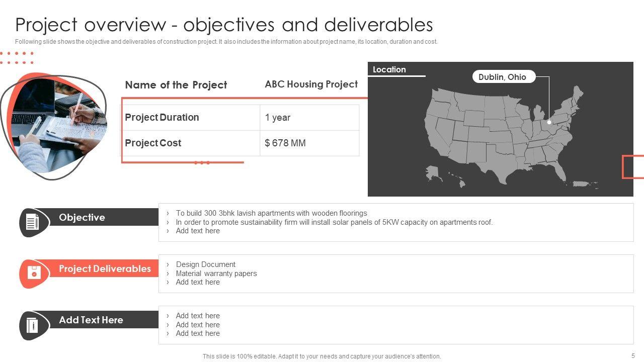Click the Material warranty papers bullet item
The width and height of the screenshot is (644, 362).
click(216, 274)
